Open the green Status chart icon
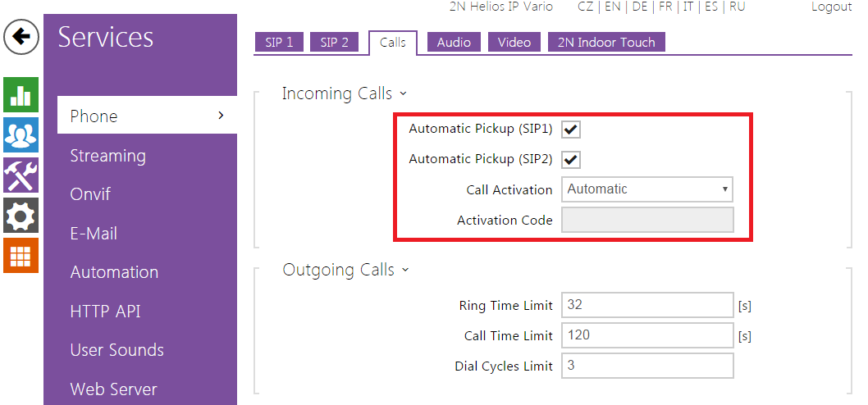The height and width of the screenshot is (405, 868). pos(21,95)
